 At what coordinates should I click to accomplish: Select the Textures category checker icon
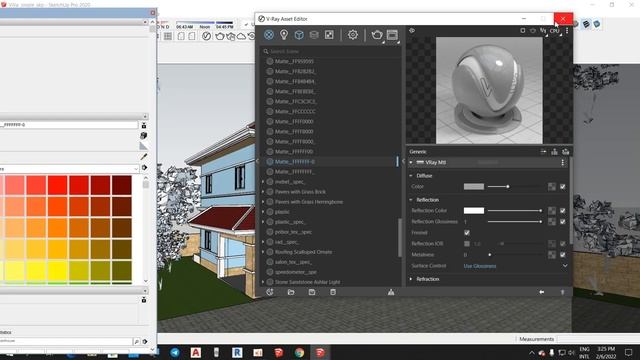[x=329, y=35]
